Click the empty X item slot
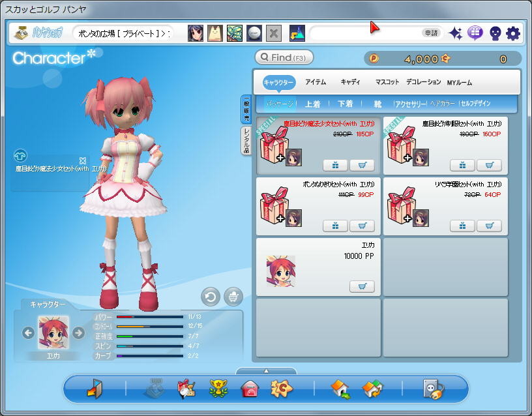The image size is (532, 416). [x=274, y=33]
